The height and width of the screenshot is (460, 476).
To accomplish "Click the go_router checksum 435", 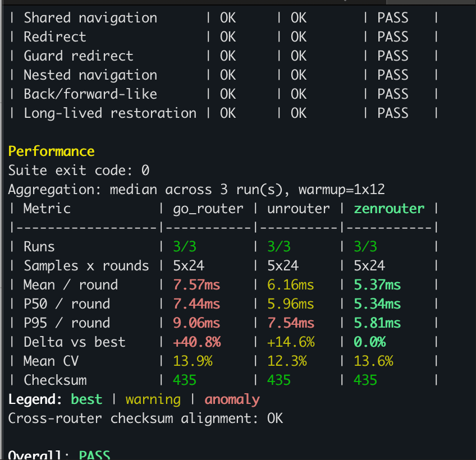I will tap(185, 380).
